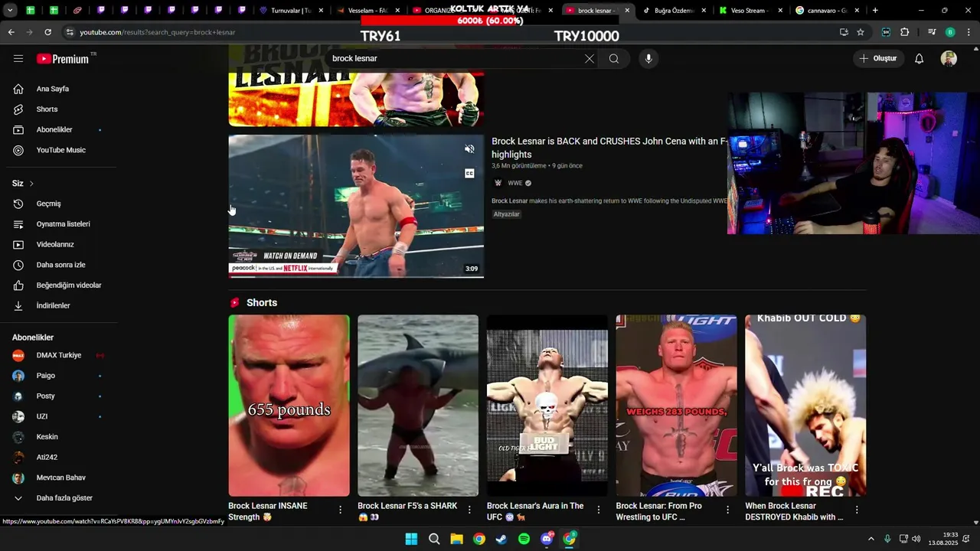980x551 pixels.
Task: Open options menu for F5's a SHARK Short
Action: [x=469, y=510]
